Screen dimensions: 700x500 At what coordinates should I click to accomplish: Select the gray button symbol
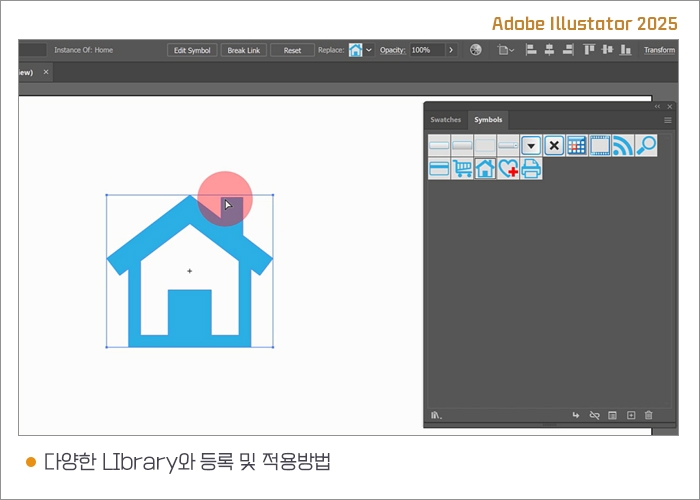tap(462, 146)
